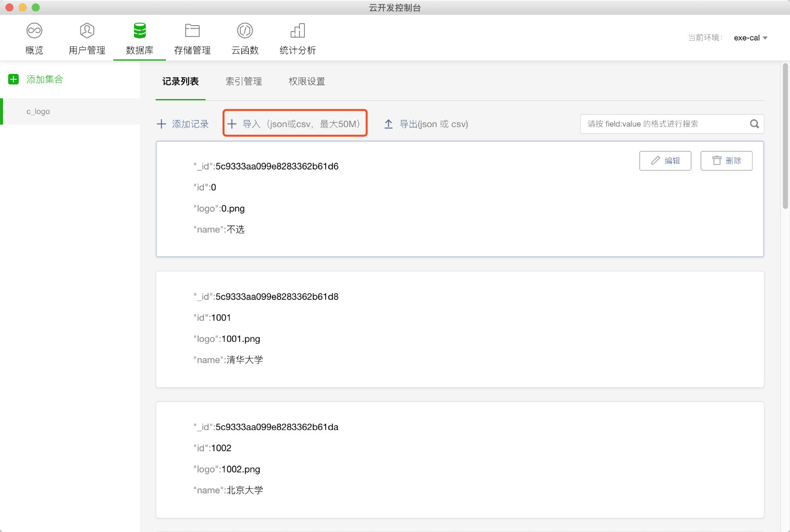Click the plus icon beside 导入
This screenshot has height=532, width=790.
click(x=232, y=124)
